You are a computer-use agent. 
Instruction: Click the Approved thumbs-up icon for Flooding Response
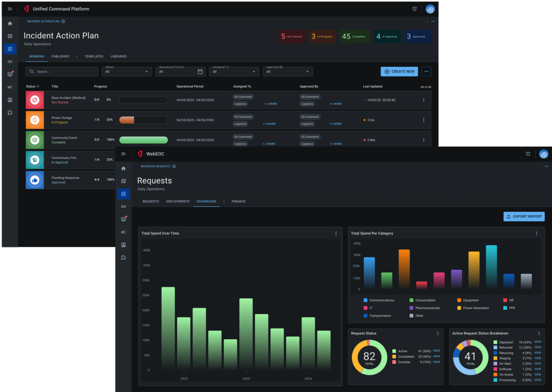35,180
